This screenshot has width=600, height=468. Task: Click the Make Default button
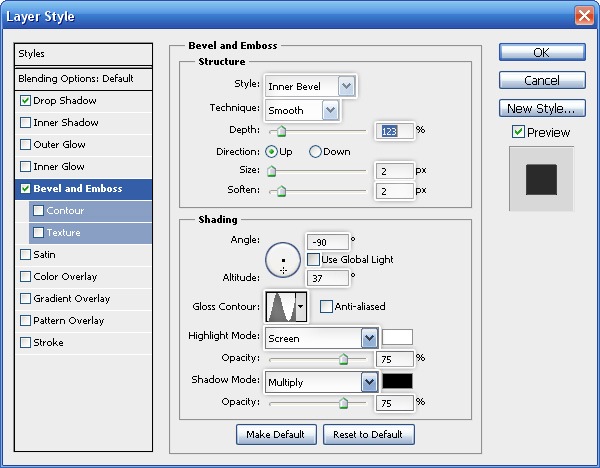pos(276,434)
